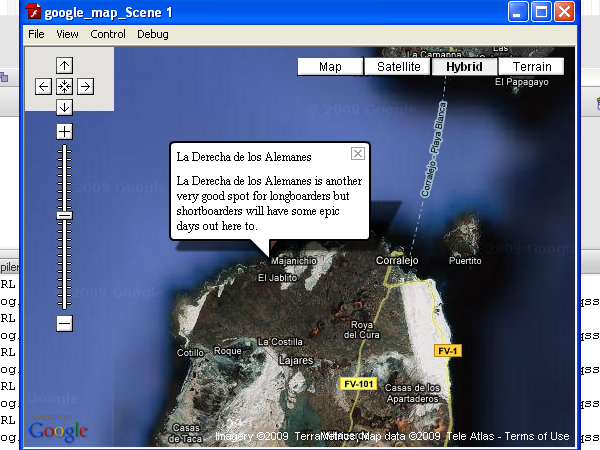Open the Debug menu
Viewport: 600px width, 450px height.
pos(153,34)
